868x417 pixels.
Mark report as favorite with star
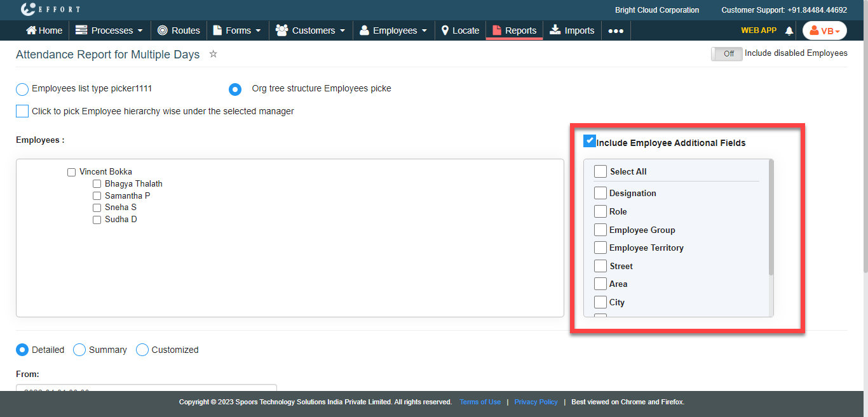pyautogui.click(x=214, y=55)
